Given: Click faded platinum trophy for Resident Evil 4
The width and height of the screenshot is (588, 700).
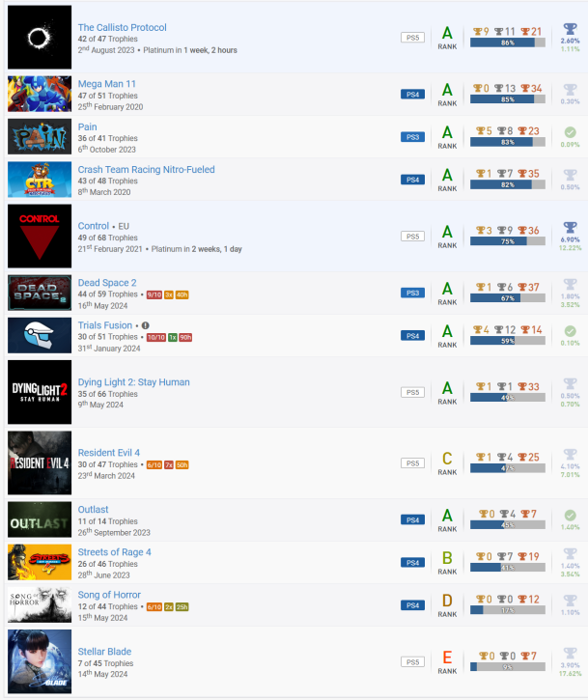Looking at the screenshot, I should [x=571, y=455].
